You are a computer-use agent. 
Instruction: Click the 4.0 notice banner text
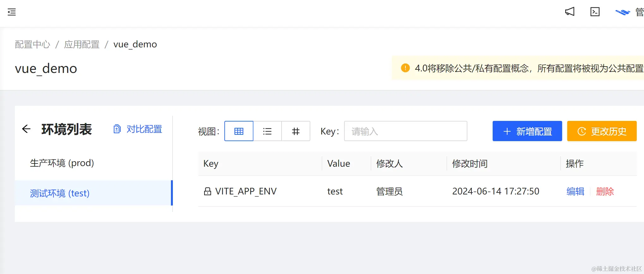tap(529, 68)
